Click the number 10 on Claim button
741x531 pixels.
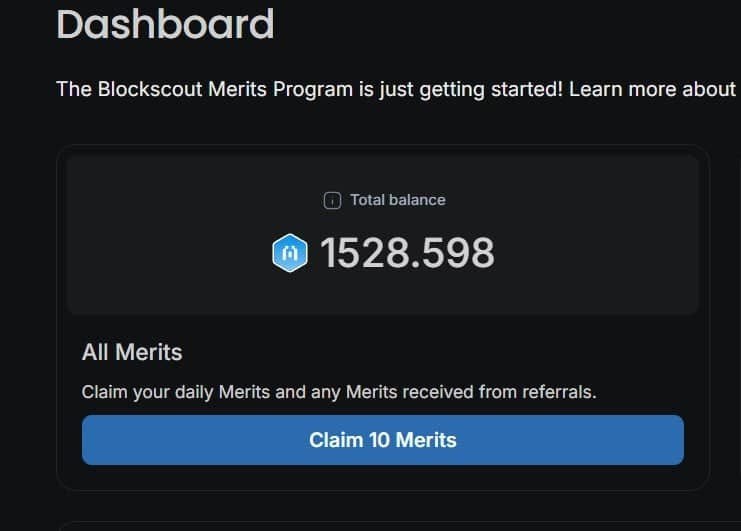coord(379,440)
